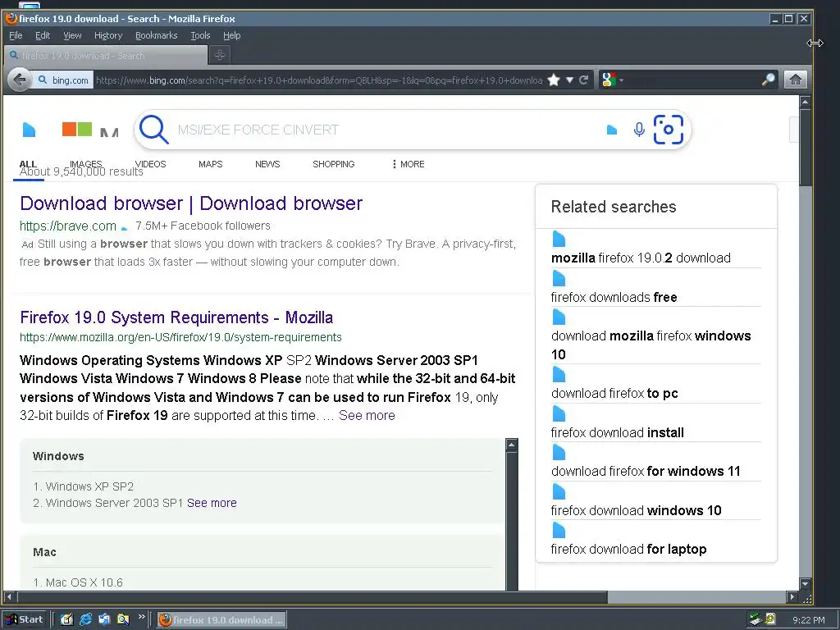Click the page scrollbar up arrow
This screenshot has width=840, height=630.
point(805,101)
